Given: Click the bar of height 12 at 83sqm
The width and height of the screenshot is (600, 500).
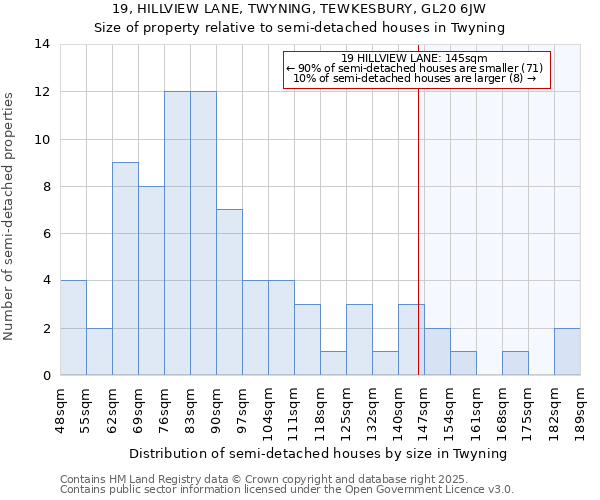Looking at the screenshot, I should tap(204, 233).
